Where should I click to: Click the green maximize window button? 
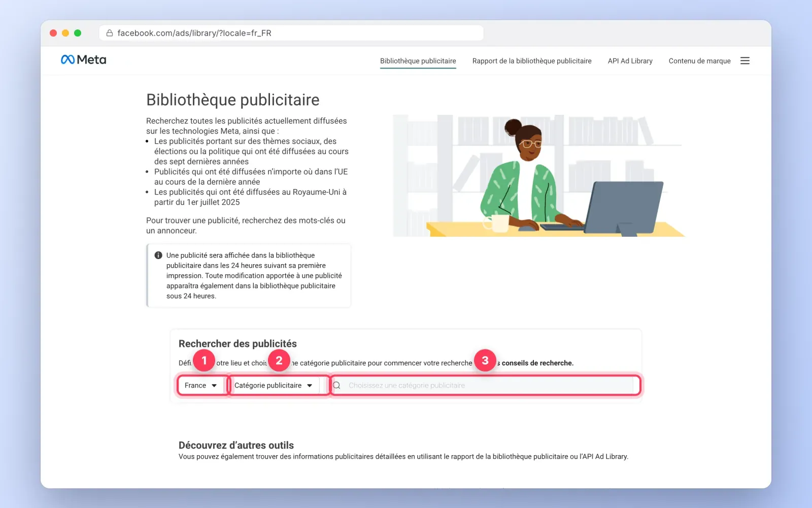pos(78,33)
